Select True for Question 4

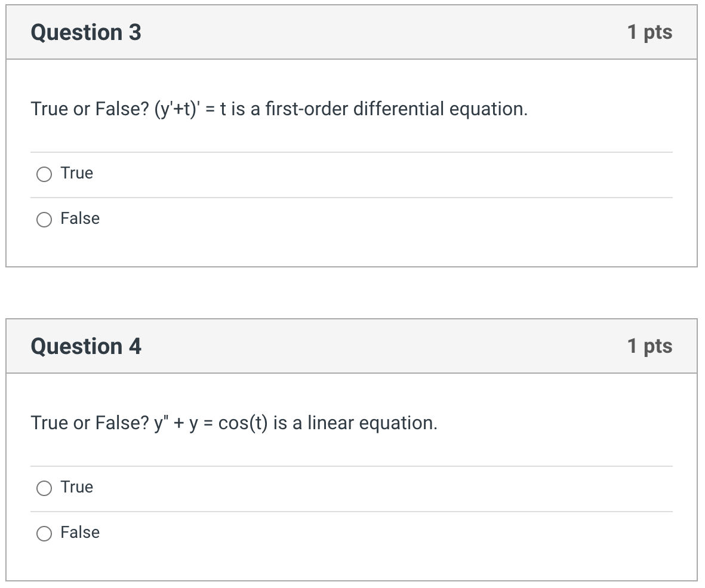click(43, 488)
